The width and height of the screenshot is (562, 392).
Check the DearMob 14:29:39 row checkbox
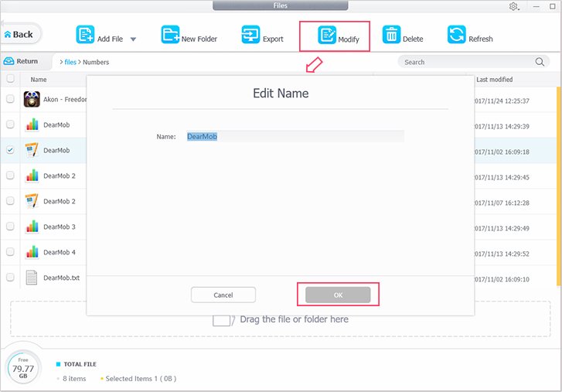(x=10, y=124)
